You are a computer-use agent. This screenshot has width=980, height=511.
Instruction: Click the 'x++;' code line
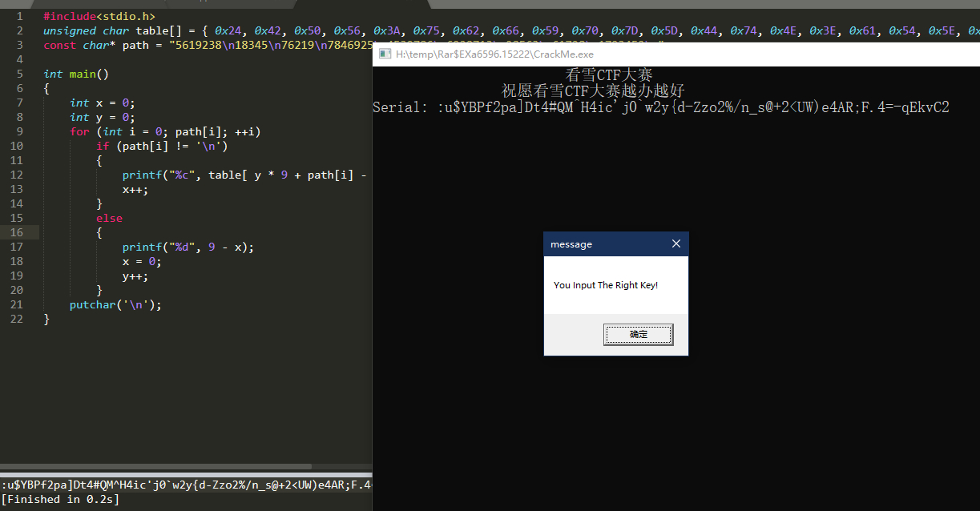pos(135,189)
